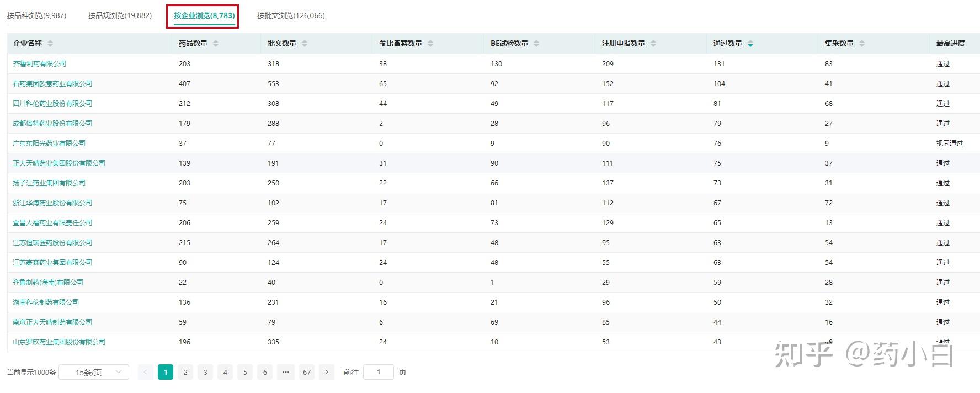Sort by 批文数量 column sort icon
Image resolution: width=980 pixels, height=393 pixels.
click(x=305, y=44)
